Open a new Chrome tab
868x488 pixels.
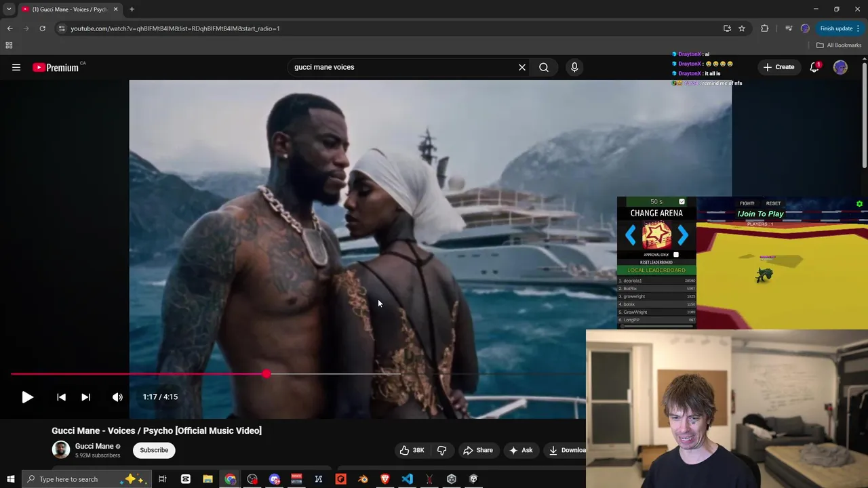[x=132, y=9]
